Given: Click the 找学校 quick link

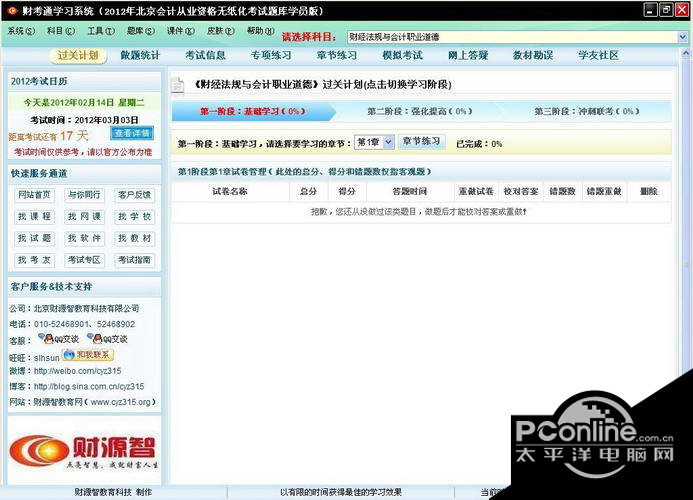Looking at the screenshot, I should click(134, 217).
